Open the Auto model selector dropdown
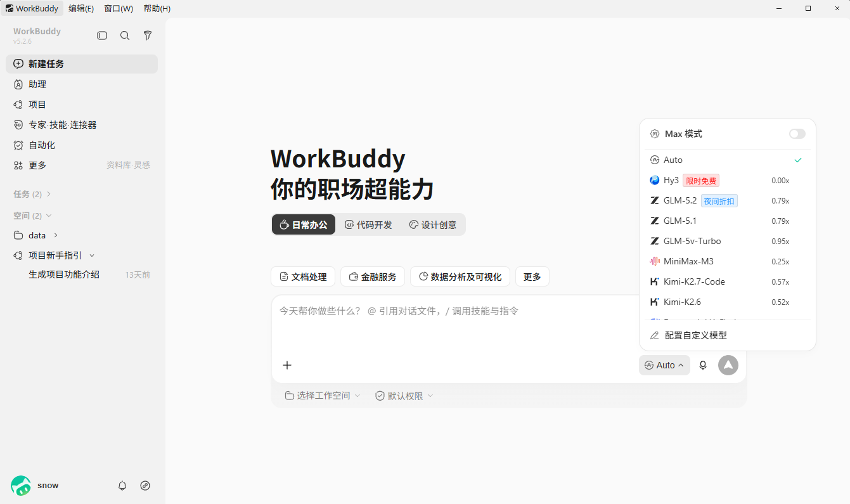The width and height of the screenshot is (850, 504). click(664, 365)
